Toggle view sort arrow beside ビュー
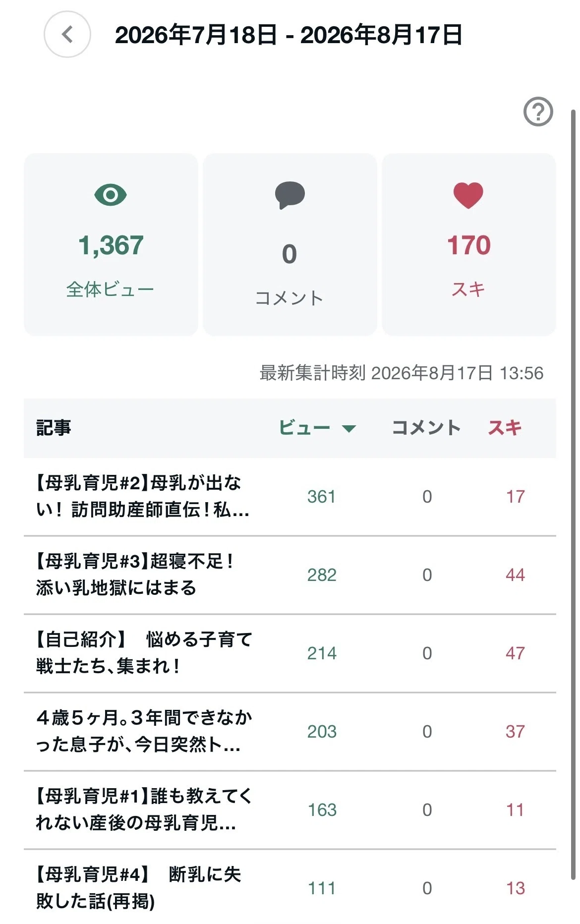580x924 pixels. point(349,429)
